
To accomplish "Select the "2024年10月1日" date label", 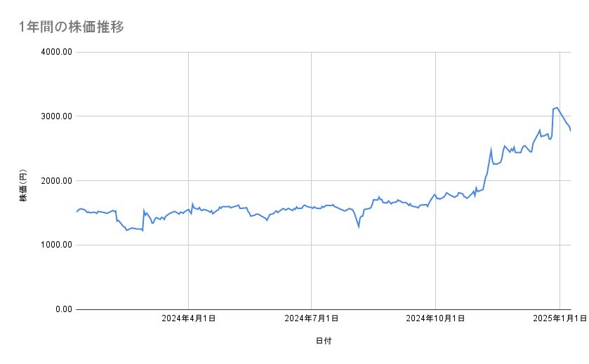I will click(x=435, y=318).
